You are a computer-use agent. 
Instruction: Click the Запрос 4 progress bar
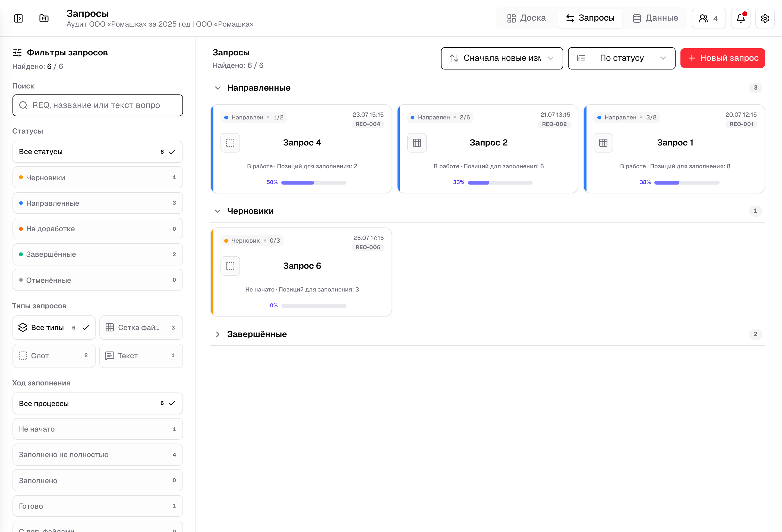click(x=314, y=183)
